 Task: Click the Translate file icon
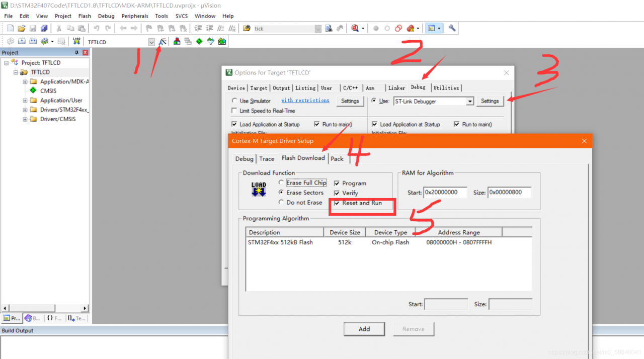point(10,42)
